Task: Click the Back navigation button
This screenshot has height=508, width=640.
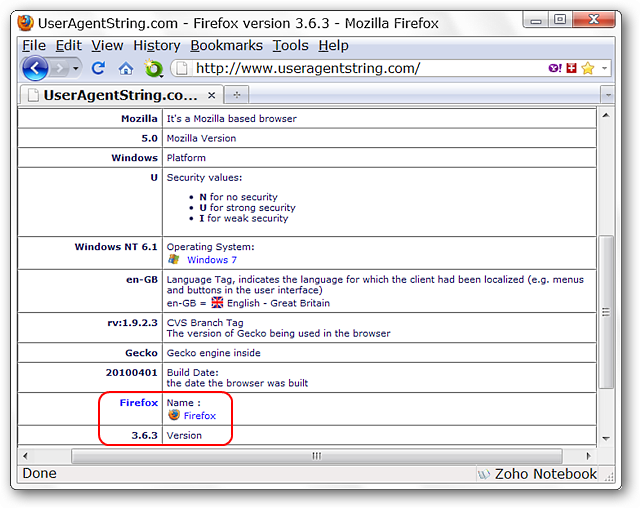Action: pyautogui.click(x=35, y=68)
